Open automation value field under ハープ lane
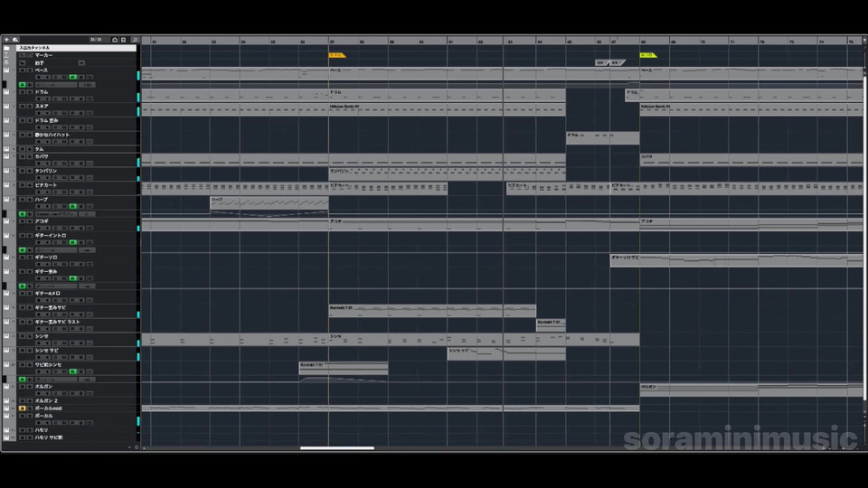868x488 pixels. click(87, 213)
